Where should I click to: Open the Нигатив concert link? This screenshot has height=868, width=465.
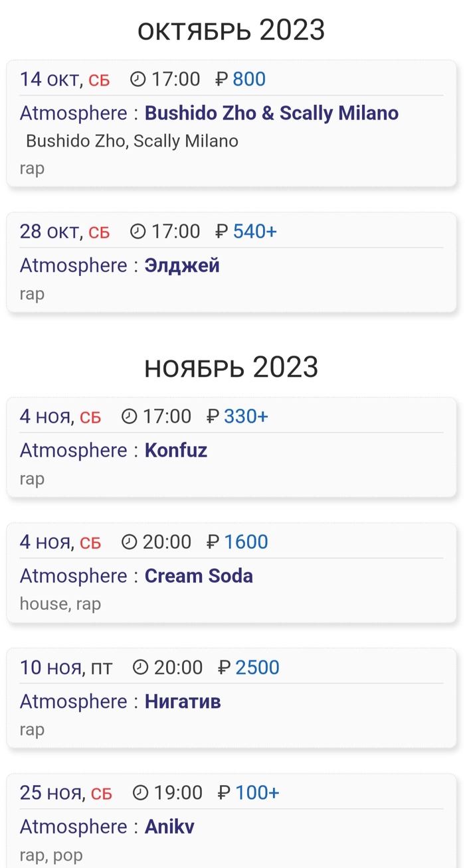(x=183, y=701)
